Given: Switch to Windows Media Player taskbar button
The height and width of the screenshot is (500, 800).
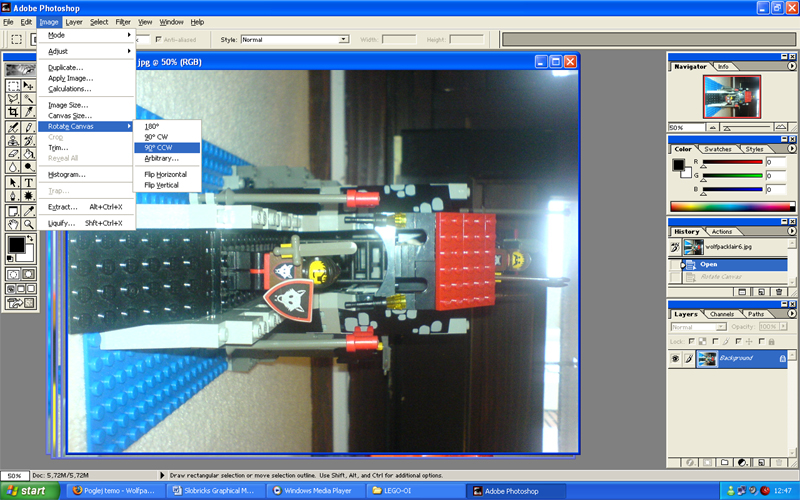Looking at the screenshot, I should click(x=316, y=491).
